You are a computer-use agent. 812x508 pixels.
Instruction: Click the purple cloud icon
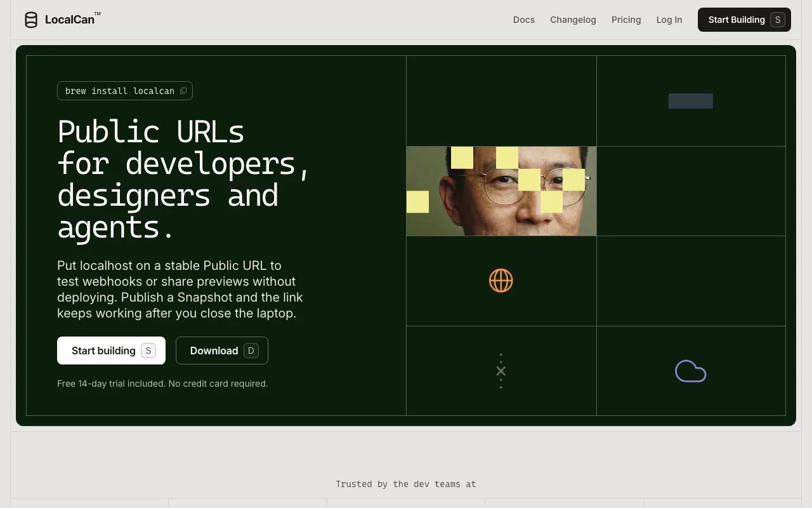click(691, 371)
